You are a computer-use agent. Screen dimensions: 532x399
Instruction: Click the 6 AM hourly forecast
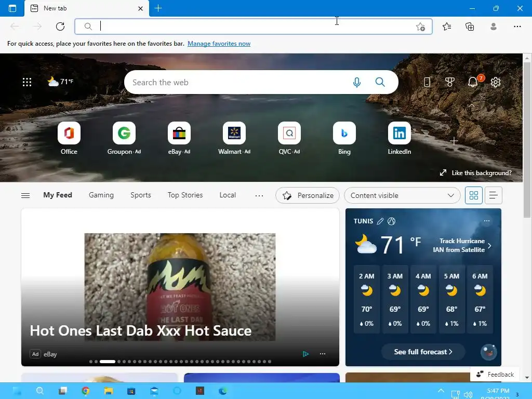click(480, 299)
